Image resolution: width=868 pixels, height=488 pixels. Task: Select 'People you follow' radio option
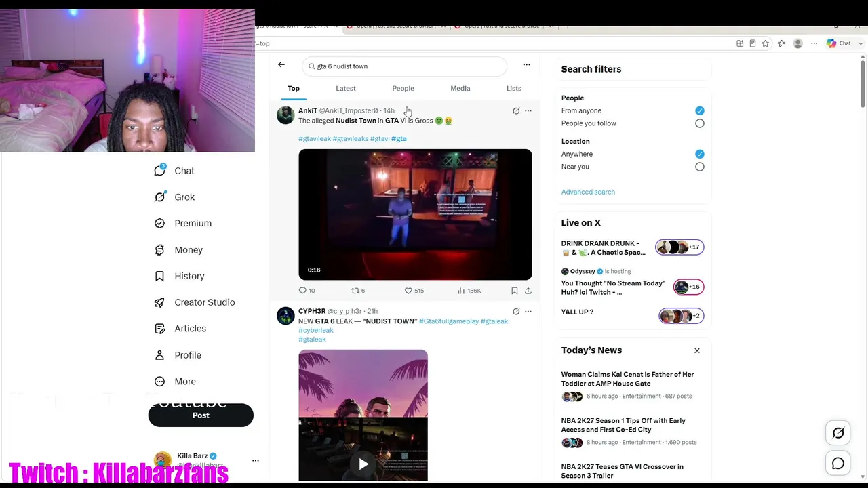[x=700, y=123]
